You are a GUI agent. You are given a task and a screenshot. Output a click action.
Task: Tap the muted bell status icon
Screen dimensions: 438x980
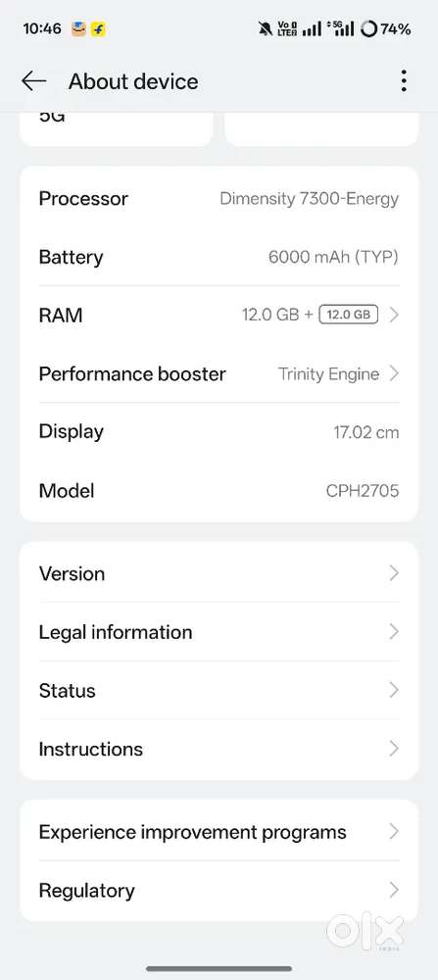pyautogui.click(x=265, y=28)
